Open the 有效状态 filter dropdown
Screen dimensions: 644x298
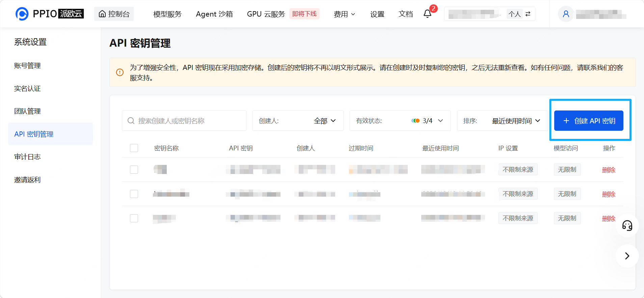400,121
